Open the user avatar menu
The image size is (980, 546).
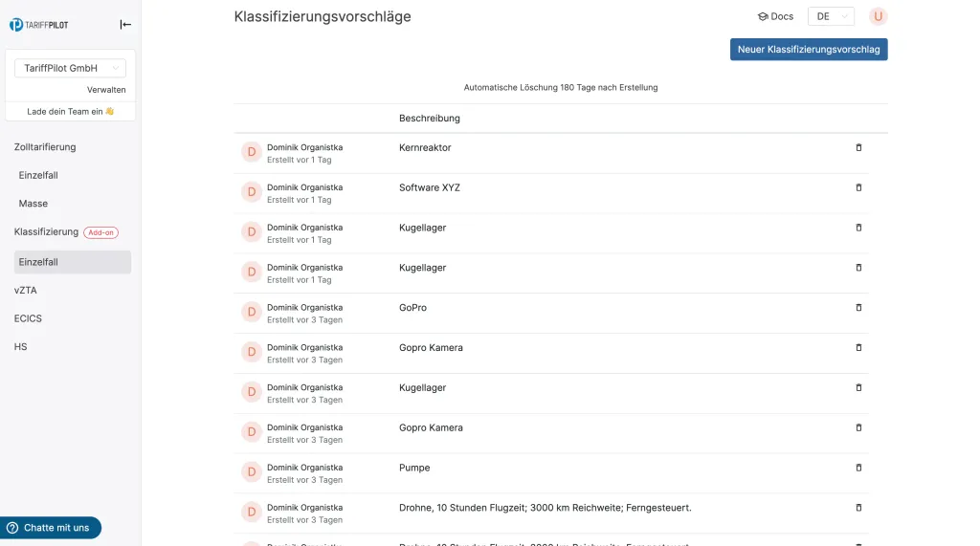(878, 16)
